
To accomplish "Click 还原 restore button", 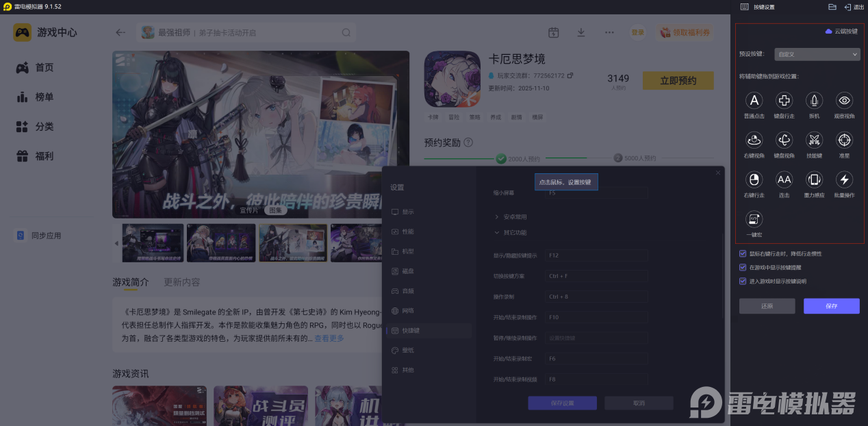I will (767, 306).
